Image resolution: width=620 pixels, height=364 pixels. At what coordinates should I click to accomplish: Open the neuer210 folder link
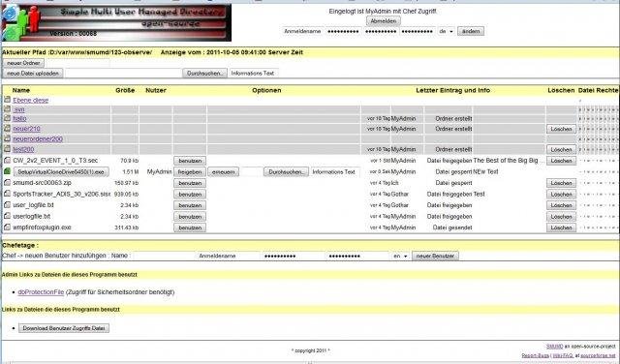[26, 129]
